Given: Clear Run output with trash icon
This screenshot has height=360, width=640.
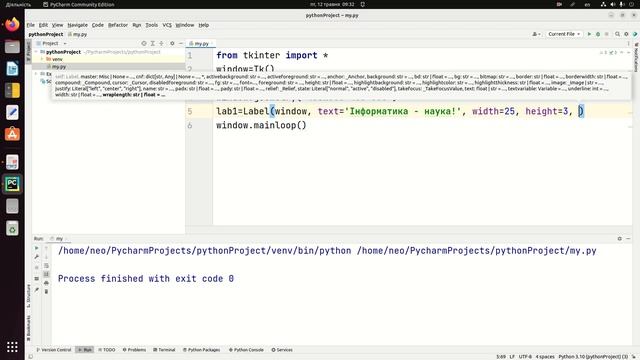Looking at the screenshot, I should 46,292.
